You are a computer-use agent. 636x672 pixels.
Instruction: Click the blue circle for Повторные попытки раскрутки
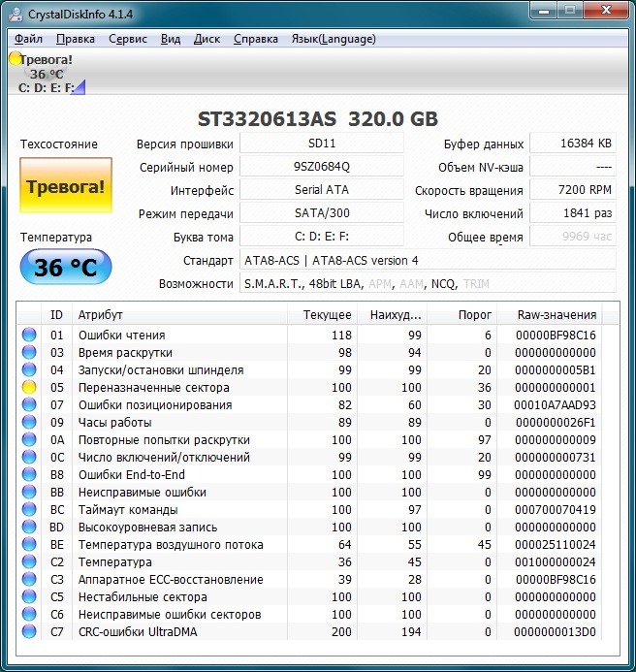(x=29, y=439)
